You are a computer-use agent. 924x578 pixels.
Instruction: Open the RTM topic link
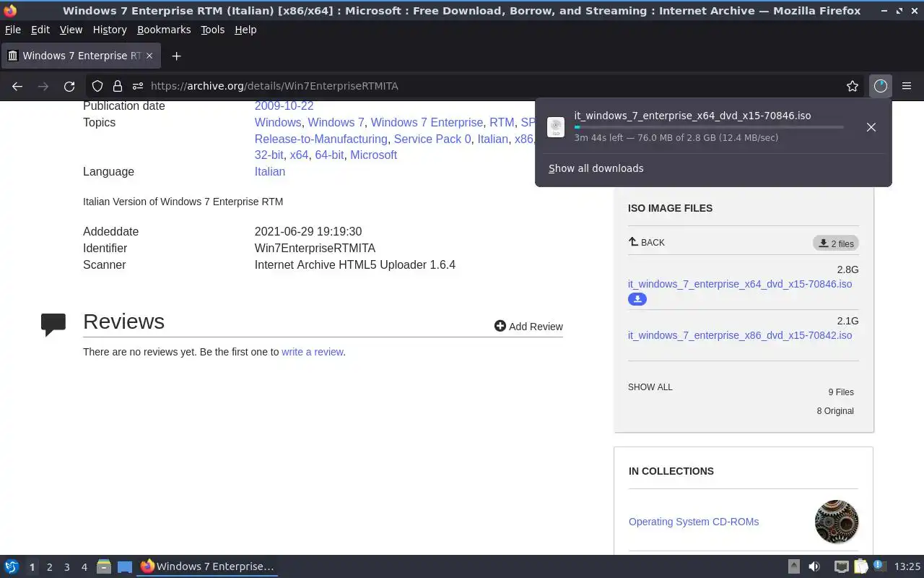pyautogui.click(x=502, y=122)
